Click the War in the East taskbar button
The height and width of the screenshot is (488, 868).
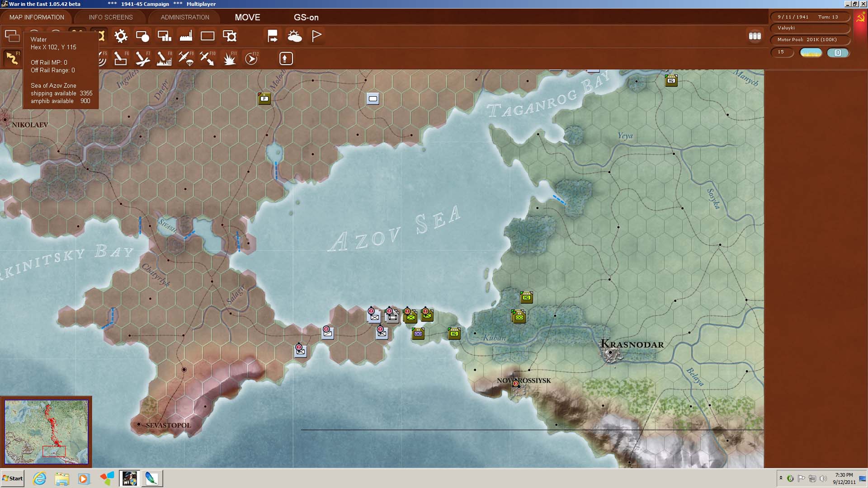pos(129,479)
